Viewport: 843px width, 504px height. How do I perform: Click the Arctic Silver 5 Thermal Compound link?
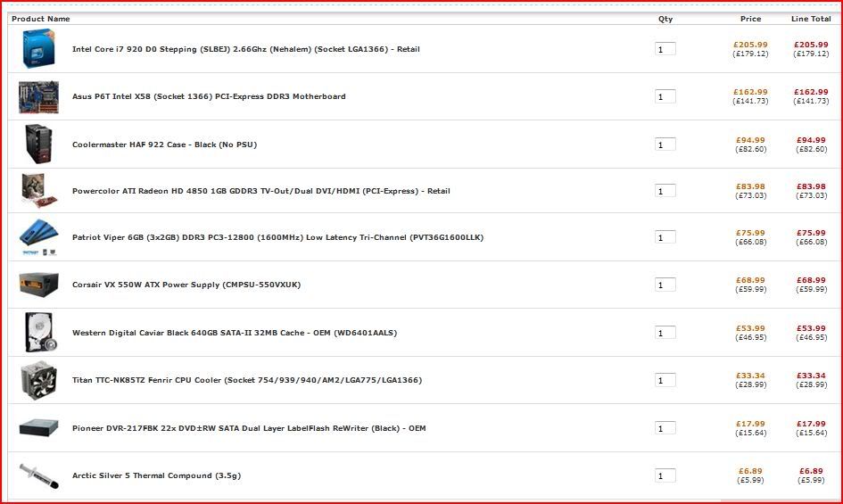click(156, 475)
